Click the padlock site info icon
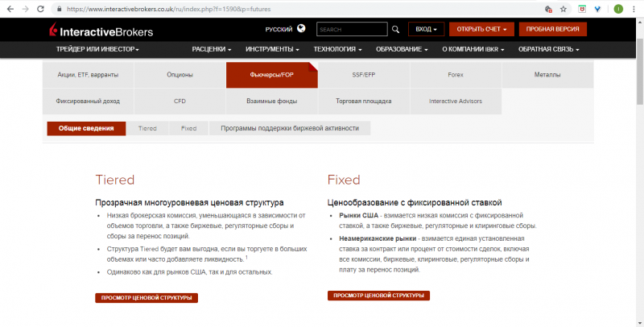This screenshot has height=327, width=644. [60, 9]
